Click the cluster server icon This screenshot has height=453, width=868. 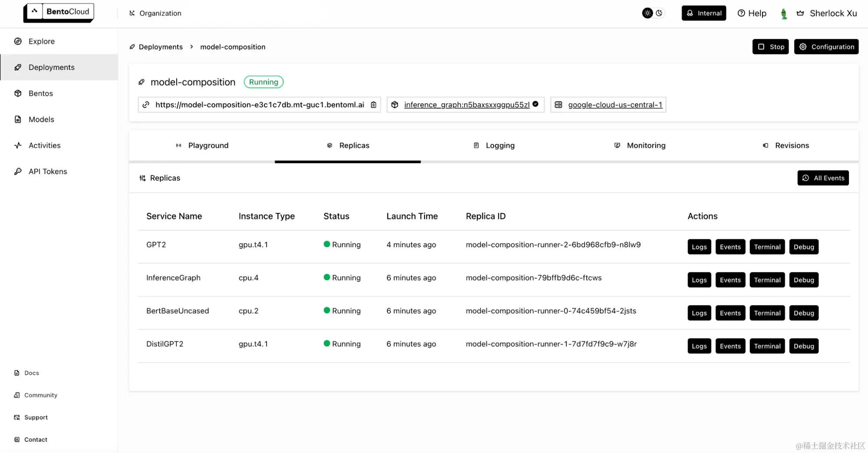(x=558, y=105)
